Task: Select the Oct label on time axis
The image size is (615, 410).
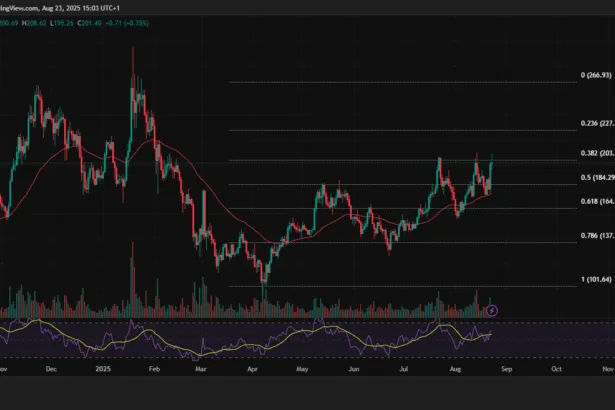Action: [556, 368]
